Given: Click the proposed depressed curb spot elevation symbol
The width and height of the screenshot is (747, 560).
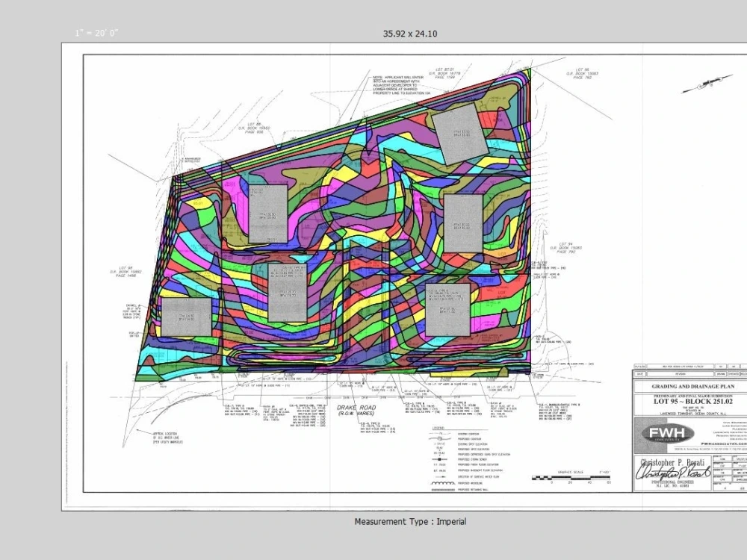Looking at the screenshot, I should 438,453.
